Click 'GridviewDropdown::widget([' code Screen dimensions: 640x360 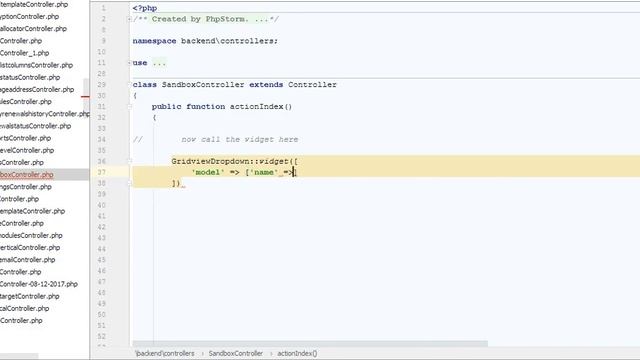click(x=235, y=161)
